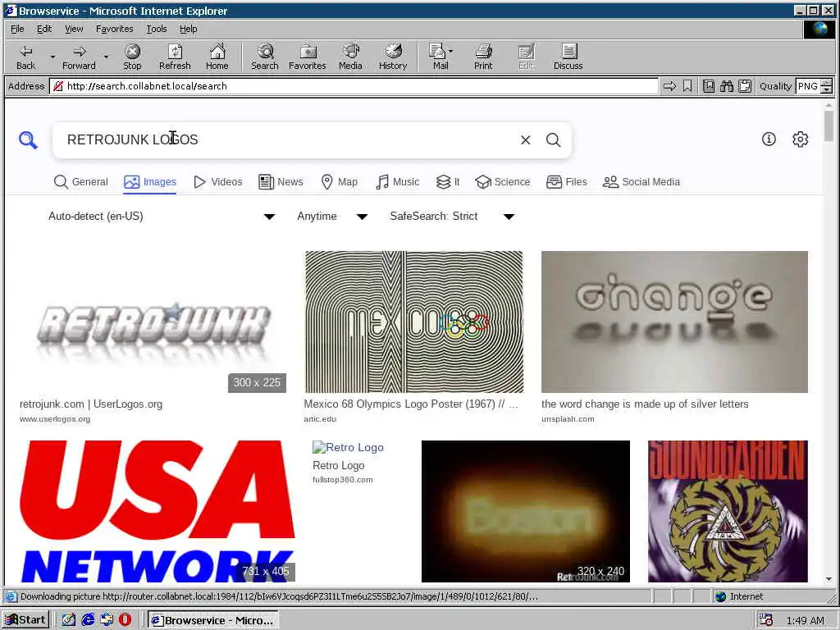Open the Soundgarden album cover thumbnail

[x=728, y=511]
